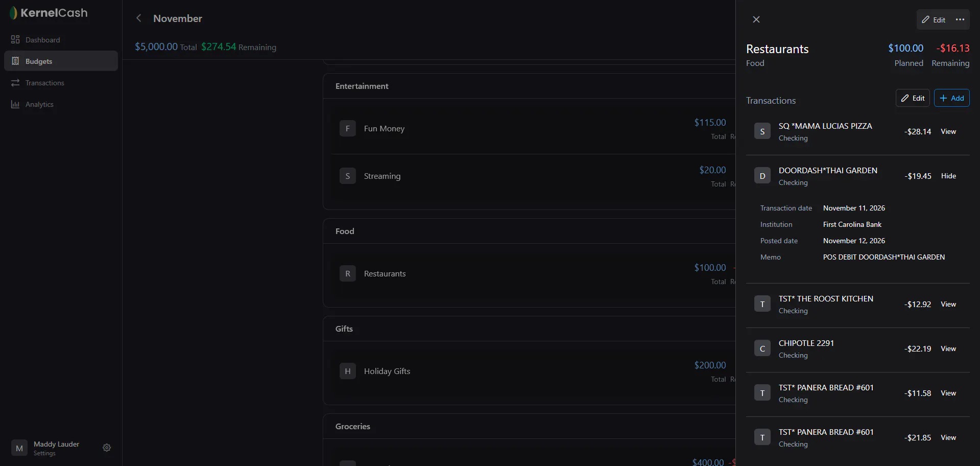Image resolution: width=980 pixels, height=466 pixels.
Task: Select the Streaming budget row
Action: click(533, 176)
